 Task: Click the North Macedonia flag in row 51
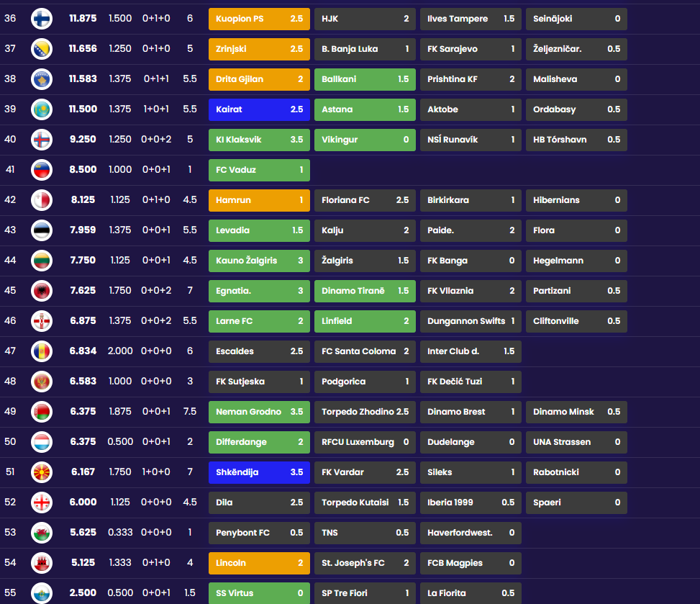pos(42,472)
